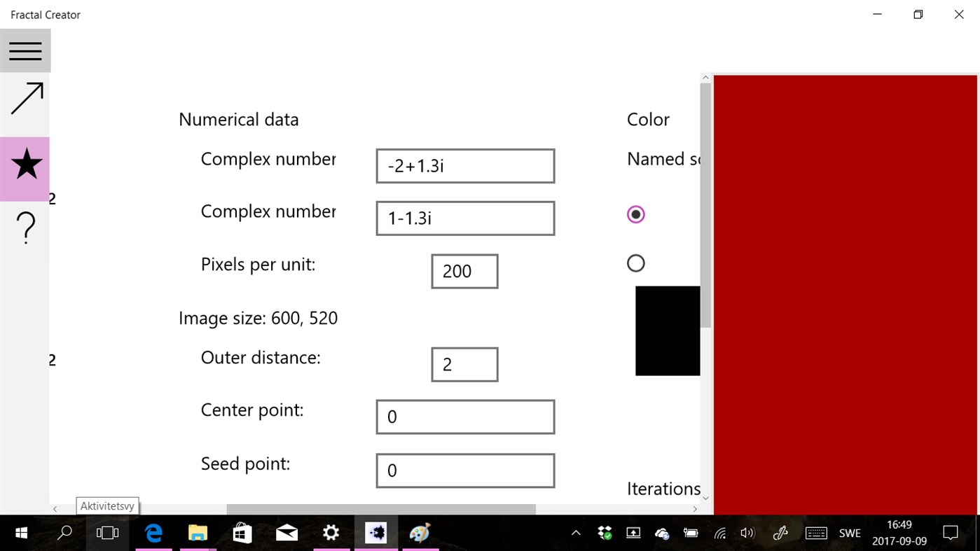Open help via the question mark sidebar icon

(25, 228)
